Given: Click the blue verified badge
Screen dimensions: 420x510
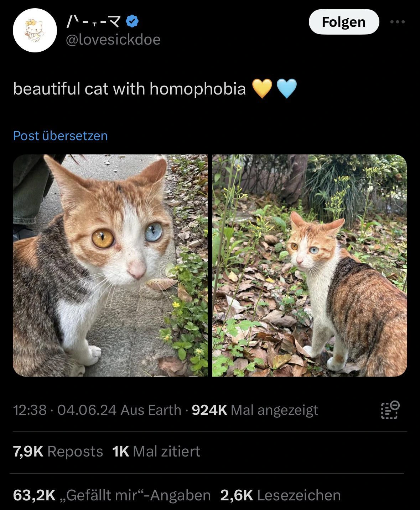Looking at the screenshot, I should point(133,22).
